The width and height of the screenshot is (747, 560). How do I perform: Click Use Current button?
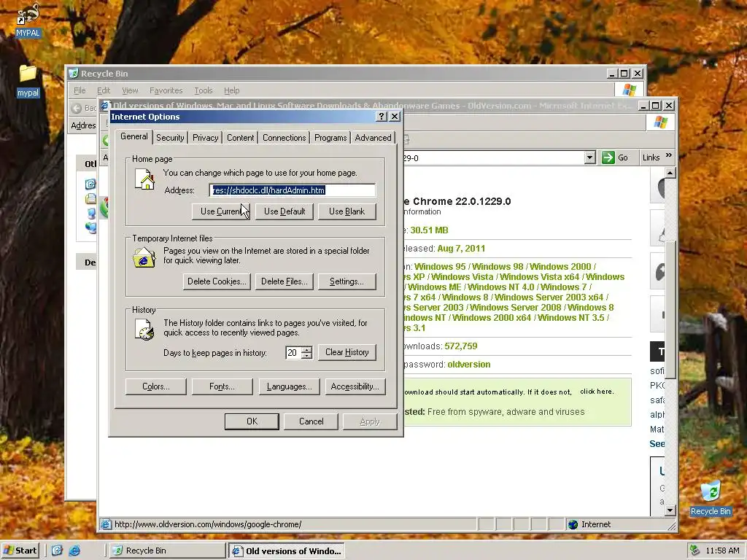click(222, 211)
